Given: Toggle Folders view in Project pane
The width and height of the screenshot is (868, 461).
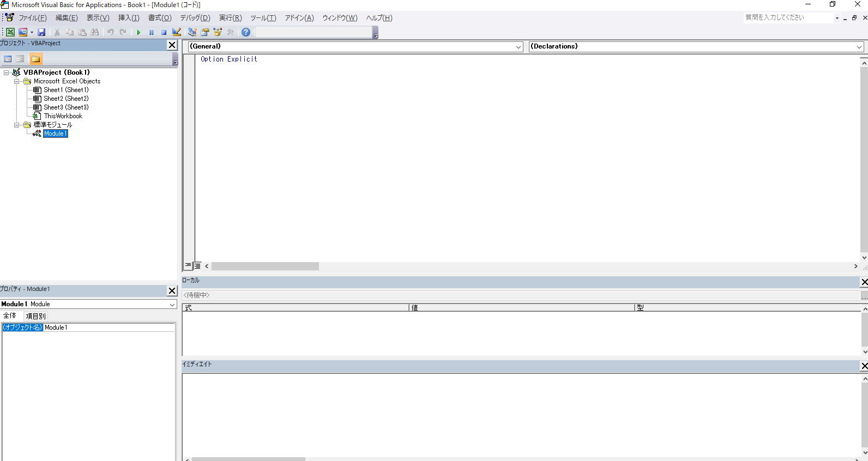Looking at the screenshot, I should pyautogui.click(x=36, y=59).
